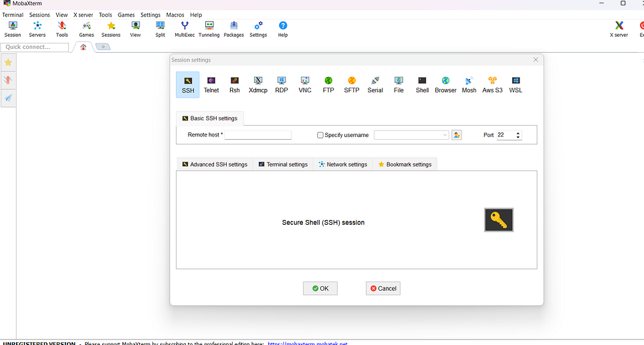
Task: Select the SFTP session type
Action: (x=352, y=85)
